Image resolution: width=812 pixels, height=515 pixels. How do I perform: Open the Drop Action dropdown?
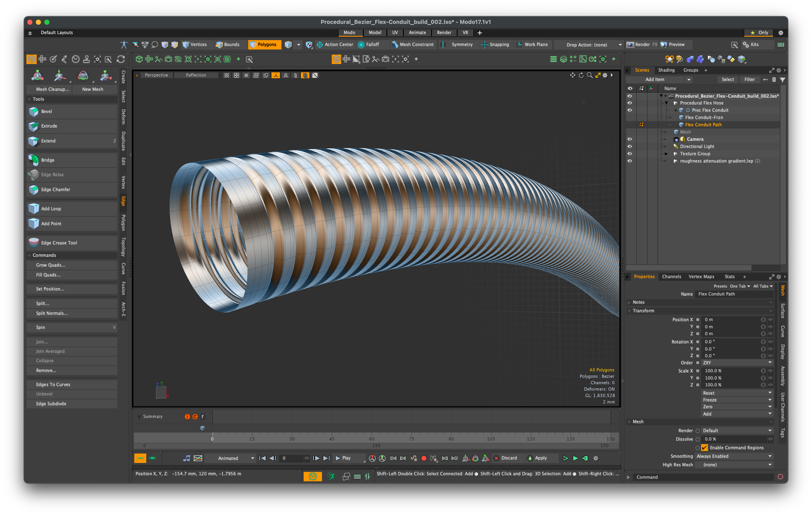coord(589,45)
